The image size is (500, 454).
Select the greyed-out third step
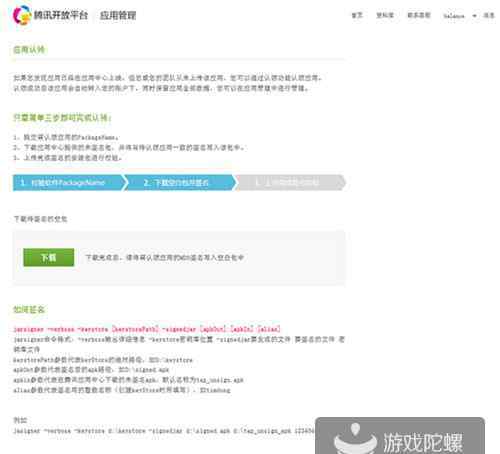pos(291,183)
